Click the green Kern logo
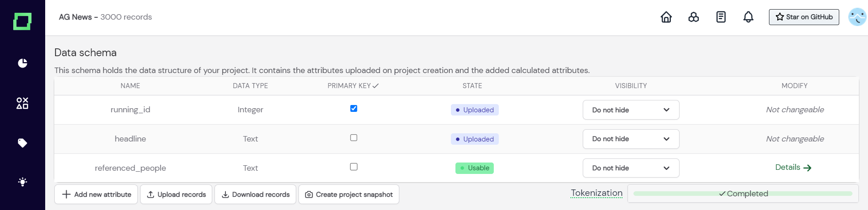The width and height of the screenshot is (868, 210). (x=22, y=21)
